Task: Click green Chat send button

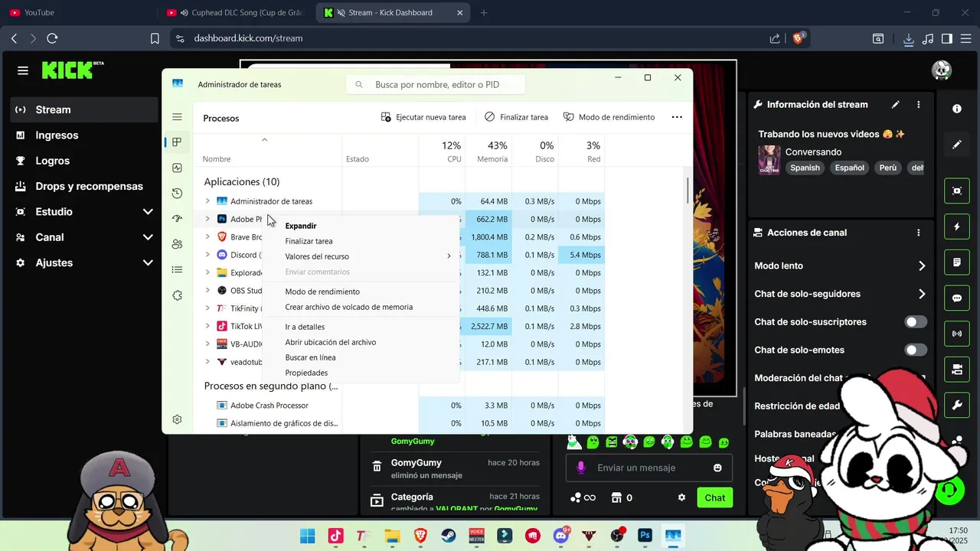Action: (715, 497)
